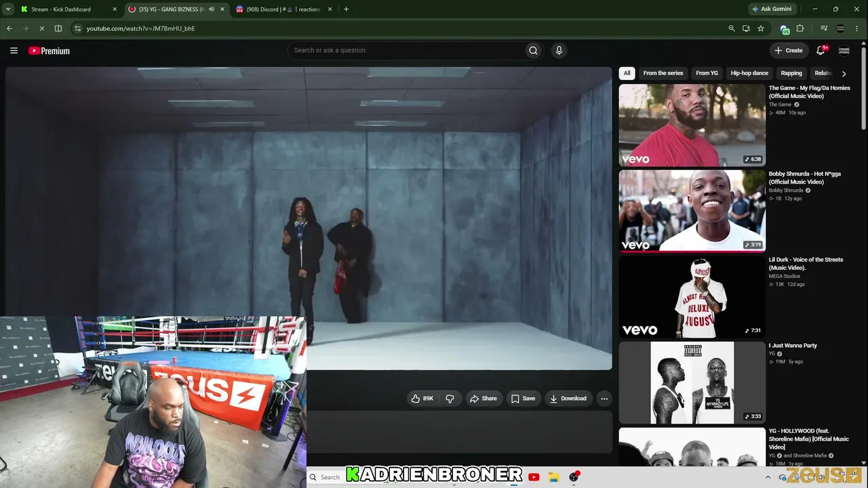Open File Explorer from the taskbar
Screen dimensions: 868x488
click(553, 477)
